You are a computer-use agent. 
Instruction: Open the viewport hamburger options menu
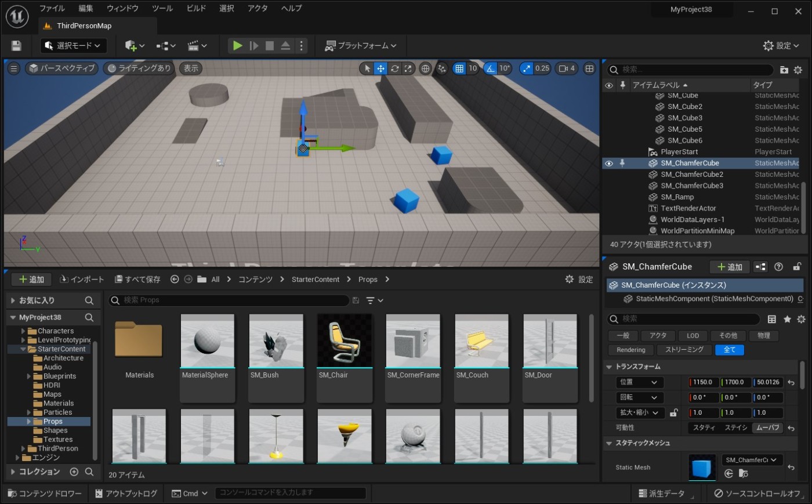(x=14, y=68)
